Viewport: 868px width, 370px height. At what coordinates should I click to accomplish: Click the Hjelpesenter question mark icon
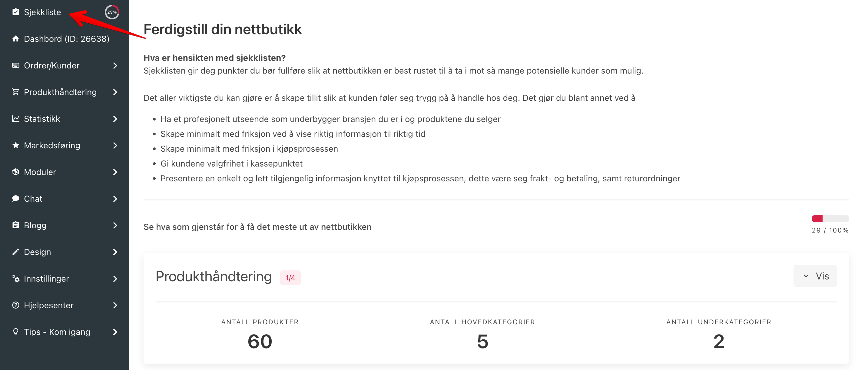tap(15, 305)
